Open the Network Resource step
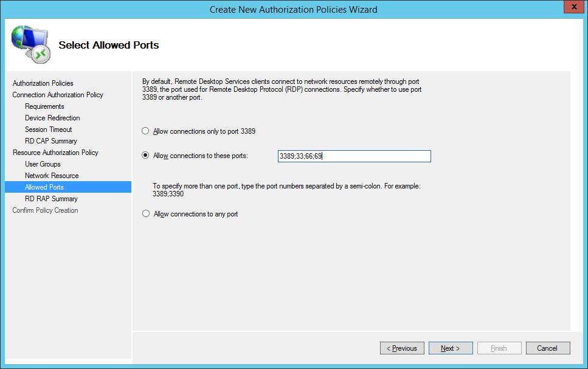 point(52,176)
